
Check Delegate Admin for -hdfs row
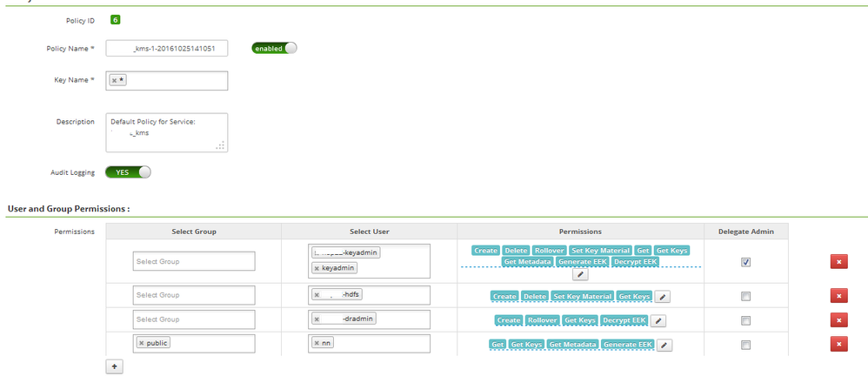coord(745,297)
